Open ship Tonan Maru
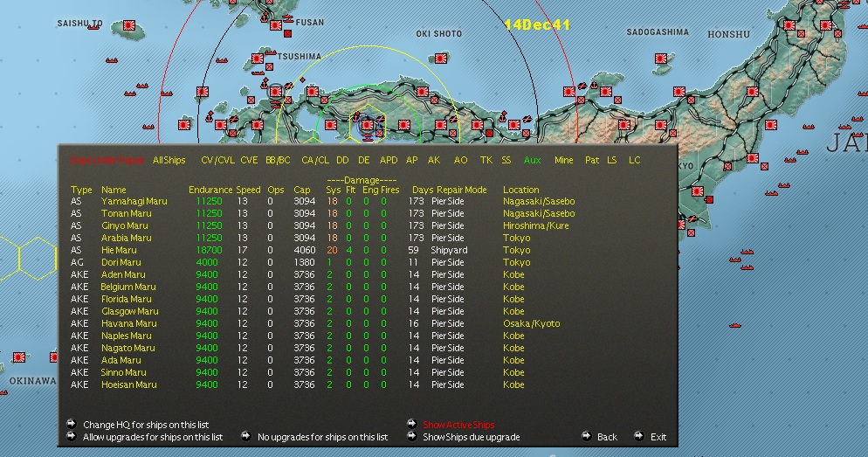 click(127, 214)
